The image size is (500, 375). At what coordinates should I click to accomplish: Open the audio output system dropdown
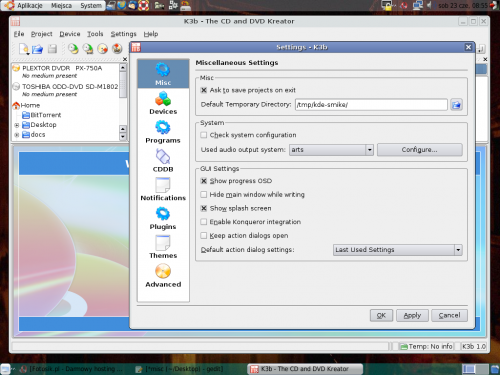tap(331, 150)
